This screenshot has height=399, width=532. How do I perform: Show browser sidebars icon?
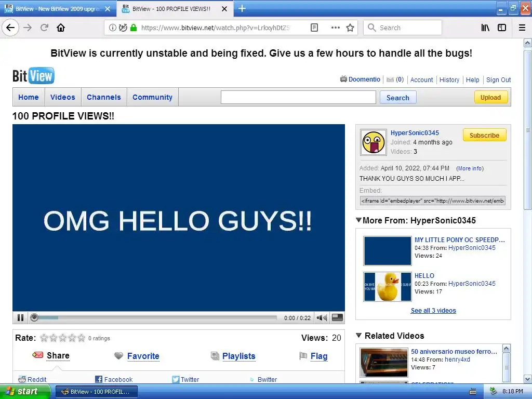(x=502, y=28)
